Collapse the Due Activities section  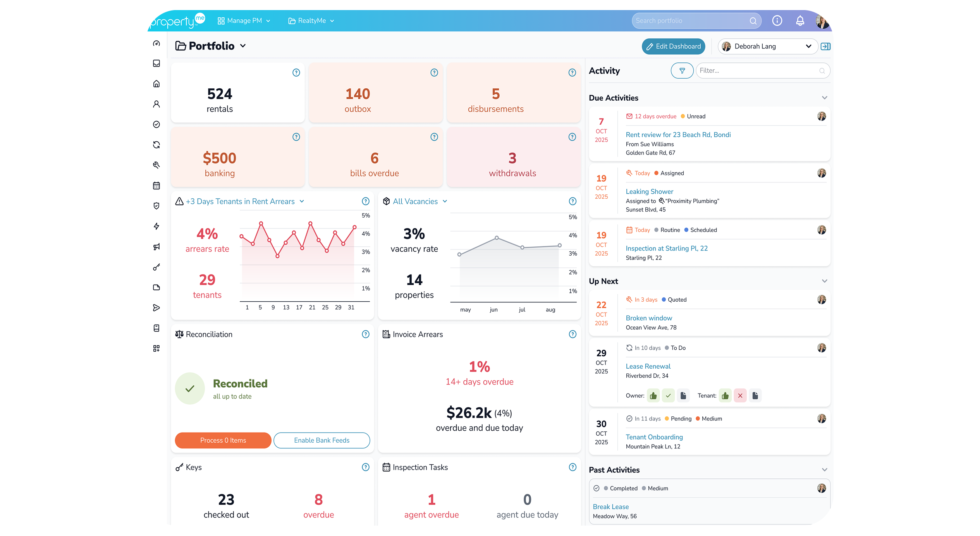tap(824, 98)
